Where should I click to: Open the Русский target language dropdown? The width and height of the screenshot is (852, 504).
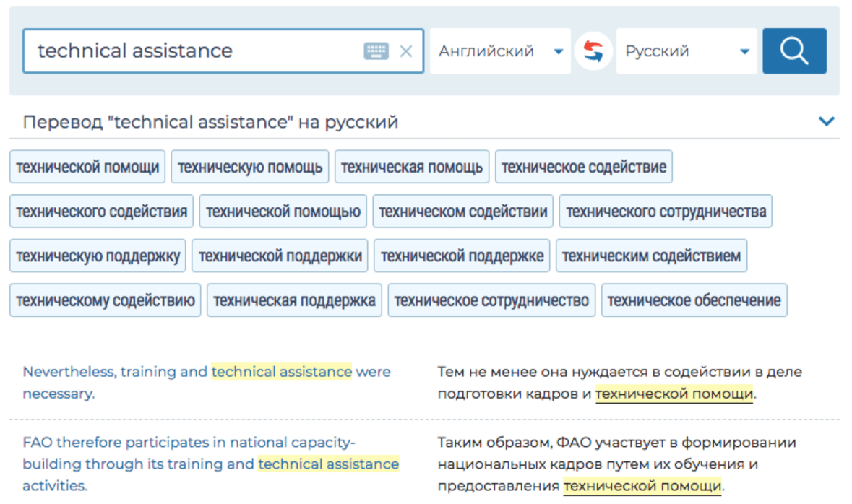[x=687, y=51]
